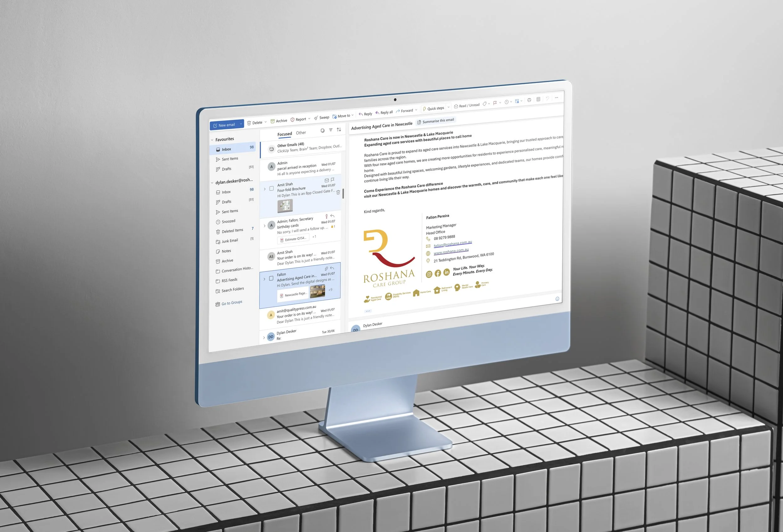Viewport: 783px width, 532px height.
Task: Toggle Read / Unread for the message
Action: (467, 106)
